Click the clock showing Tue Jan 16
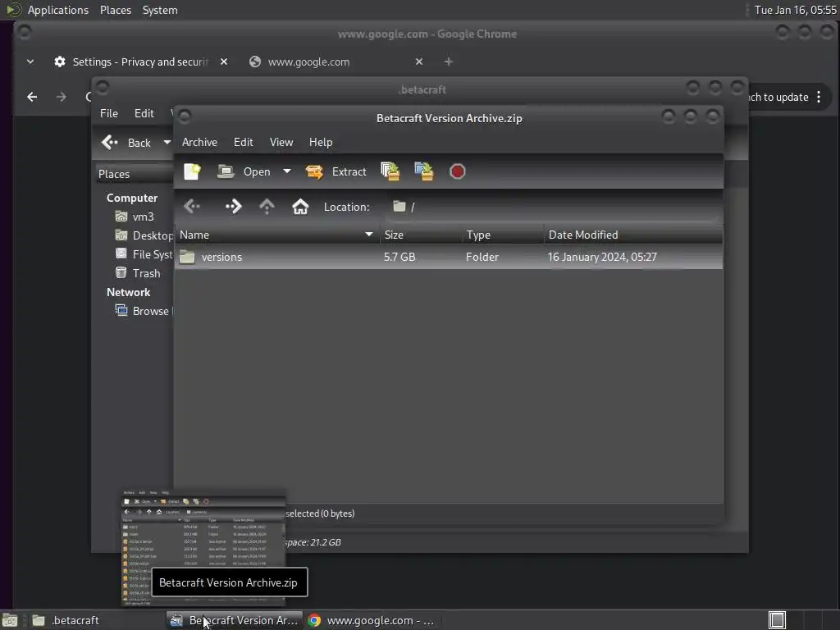 coord(795,10)
